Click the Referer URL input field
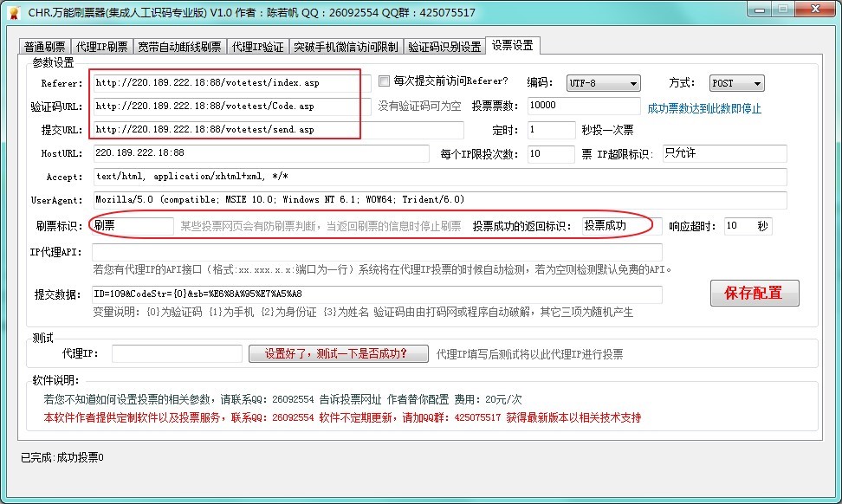 tap(232, 82)
